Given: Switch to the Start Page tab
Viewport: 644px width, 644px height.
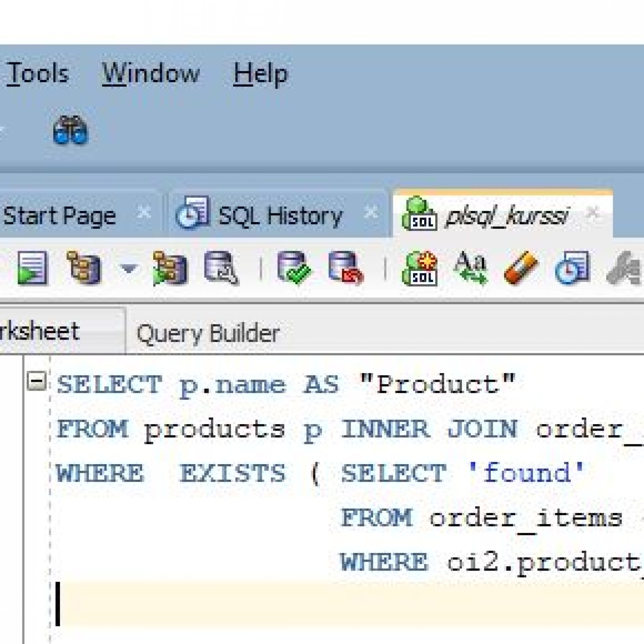Looking at the screenshot, I should coord(59,216).
